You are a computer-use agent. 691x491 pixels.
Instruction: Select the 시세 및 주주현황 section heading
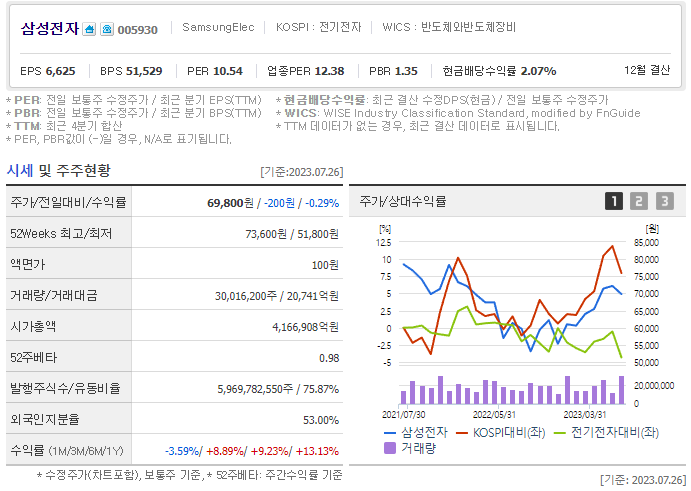point(59,171)
